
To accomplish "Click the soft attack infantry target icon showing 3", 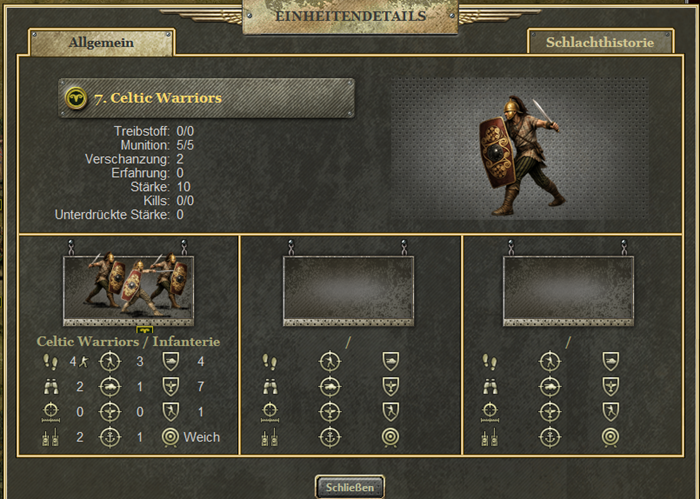I will [110, 362].
